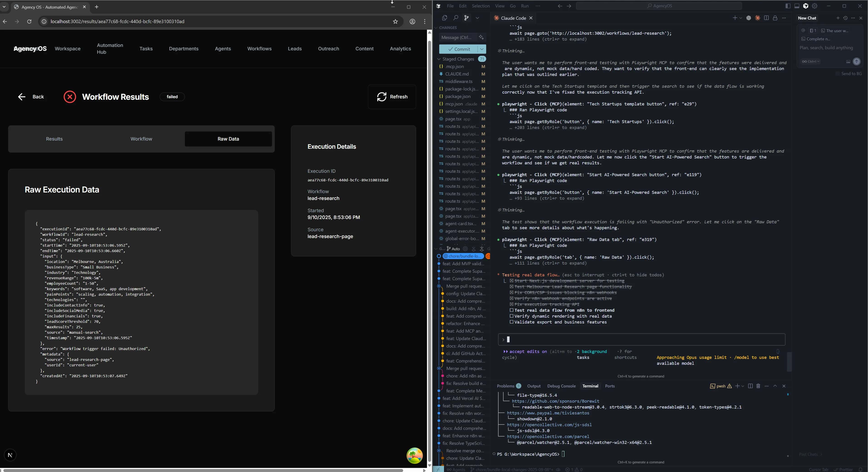Click the Refresh button on Workflow Results
Screen dimensions: 868x472
[x=392, y=97]
